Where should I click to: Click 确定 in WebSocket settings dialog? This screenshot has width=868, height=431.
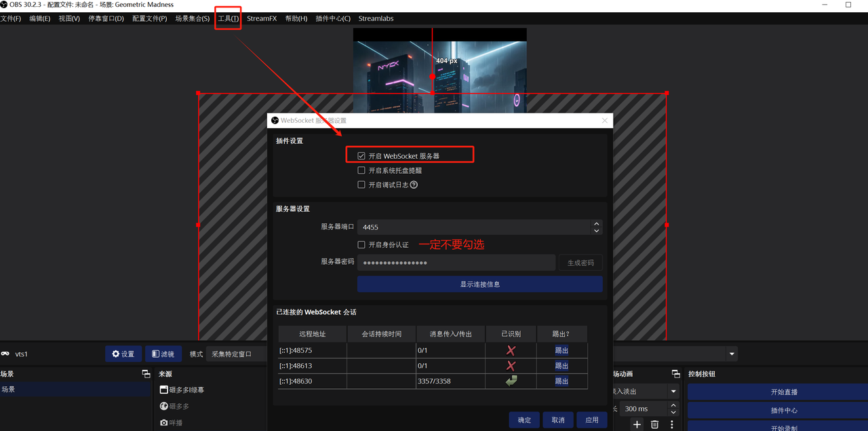click(524, 420)
